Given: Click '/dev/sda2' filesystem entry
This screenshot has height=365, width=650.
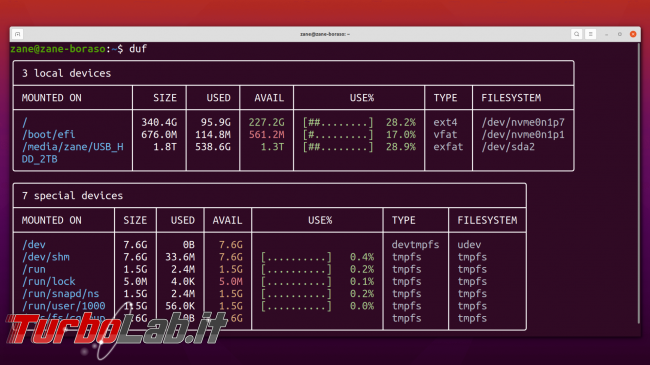Looking at the screenshot, I should click(508, 147).
